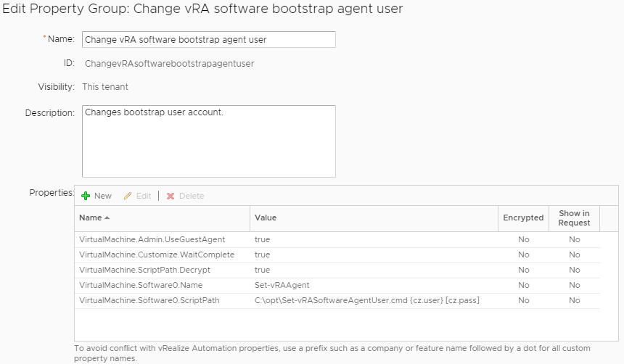Click Encrypted value for UseGuestAgent row
The image size is (624, 364).
[523, 239]
